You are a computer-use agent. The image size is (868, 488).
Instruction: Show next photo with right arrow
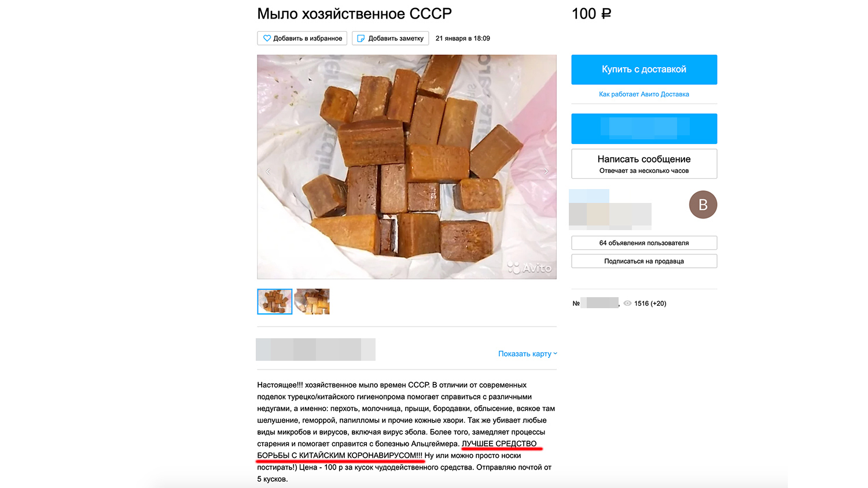pos(546,172)
